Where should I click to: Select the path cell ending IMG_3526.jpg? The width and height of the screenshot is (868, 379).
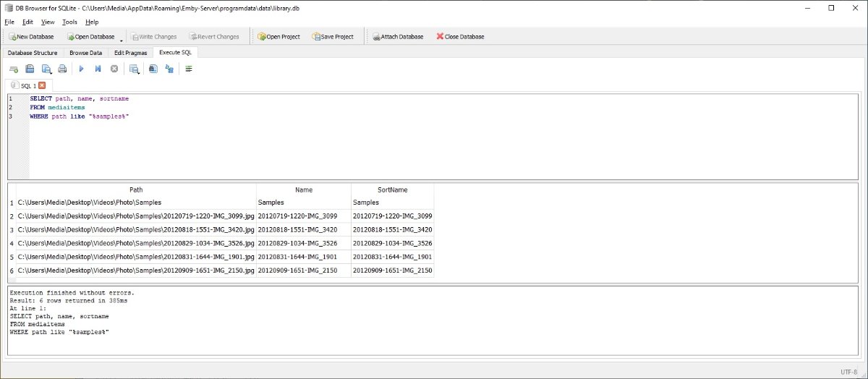(136, 243)
